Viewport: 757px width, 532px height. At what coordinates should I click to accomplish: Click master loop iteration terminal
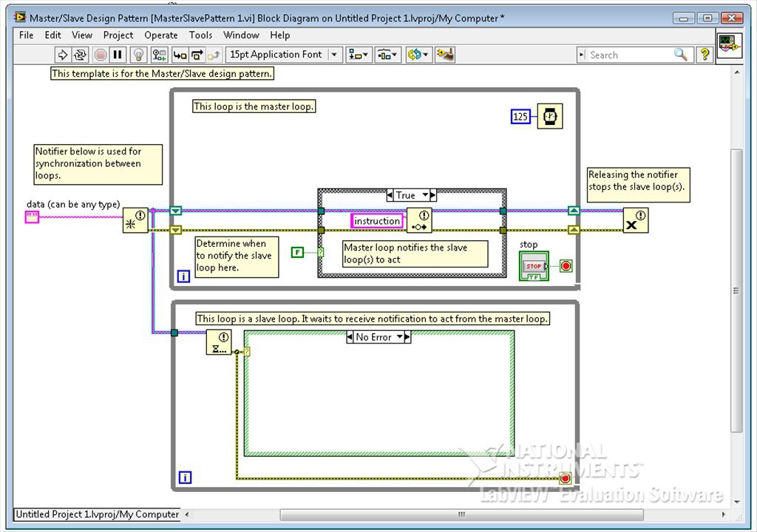pos(183,276)
